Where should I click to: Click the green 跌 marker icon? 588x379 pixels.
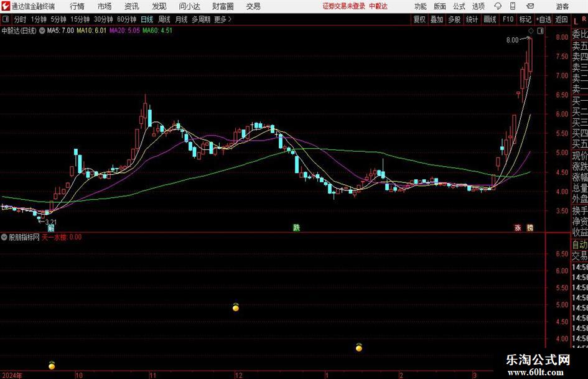click(296, 227)
